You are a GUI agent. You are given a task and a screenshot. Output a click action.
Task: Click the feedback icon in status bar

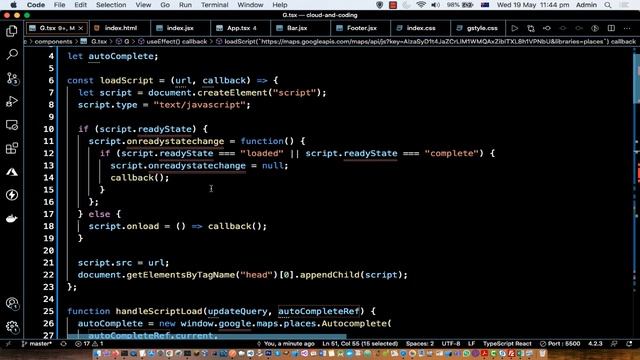pos(614,344)
